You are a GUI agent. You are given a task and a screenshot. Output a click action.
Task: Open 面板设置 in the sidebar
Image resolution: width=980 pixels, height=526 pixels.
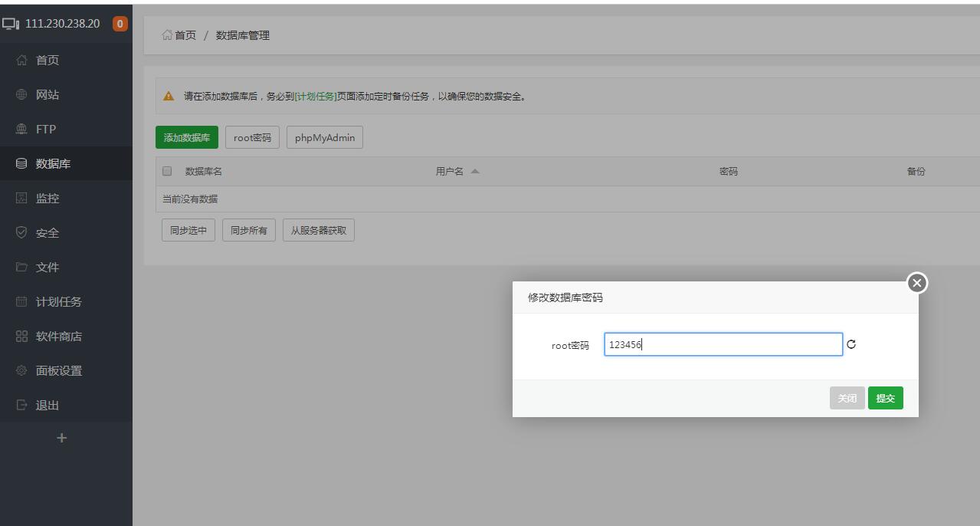coord(58,371)
